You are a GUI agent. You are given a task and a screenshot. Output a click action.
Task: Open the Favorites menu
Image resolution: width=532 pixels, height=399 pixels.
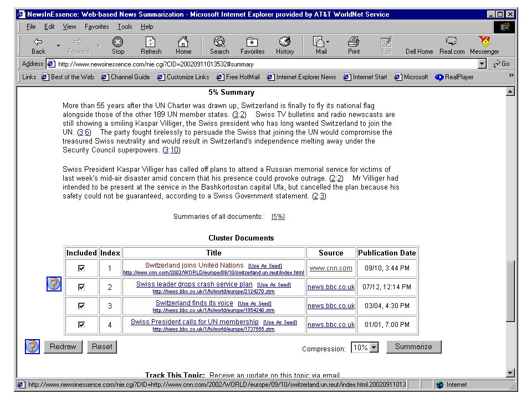click(x=96, y=27)
